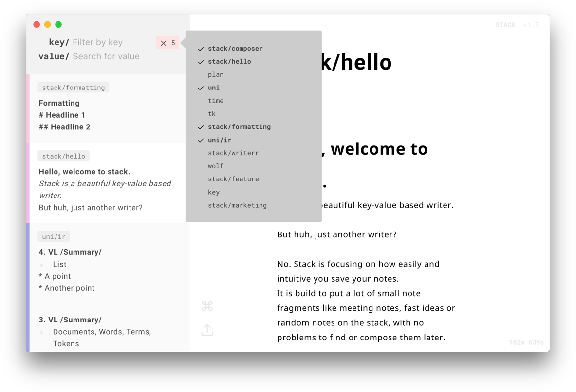Open the stack/formatting note card

tap(107, 115)
